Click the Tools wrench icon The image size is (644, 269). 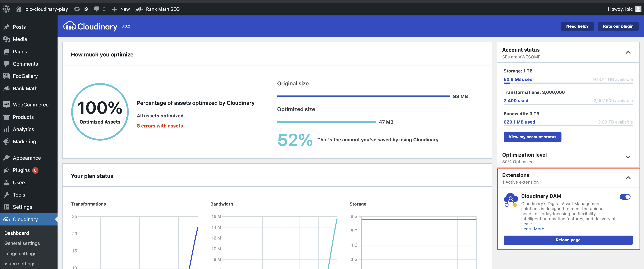pos(6,195)
